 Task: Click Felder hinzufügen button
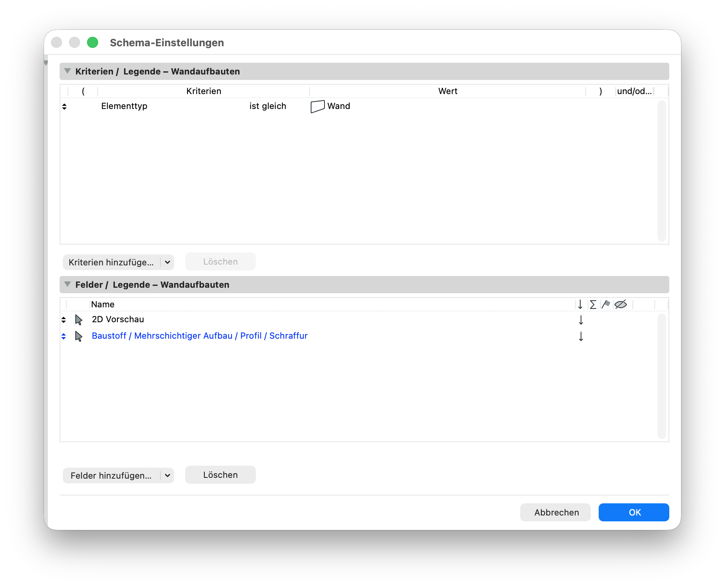(x=111, y=475)
